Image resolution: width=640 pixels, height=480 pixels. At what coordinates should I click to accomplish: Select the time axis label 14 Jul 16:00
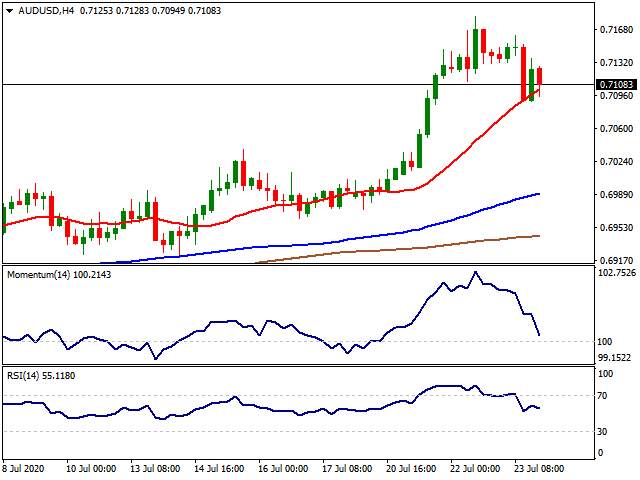pos(219,468)
